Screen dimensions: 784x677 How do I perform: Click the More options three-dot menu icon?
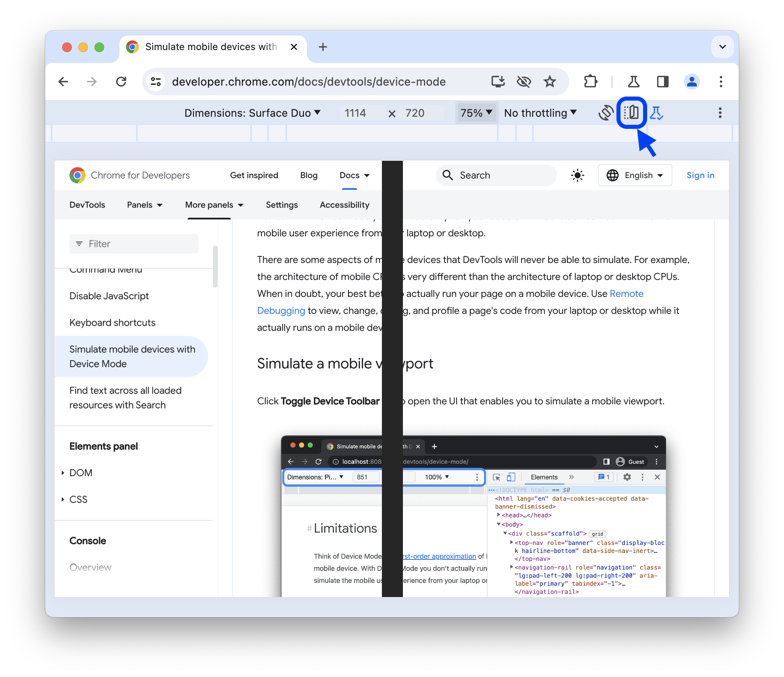pyautogui.click(x=720, y=112)
